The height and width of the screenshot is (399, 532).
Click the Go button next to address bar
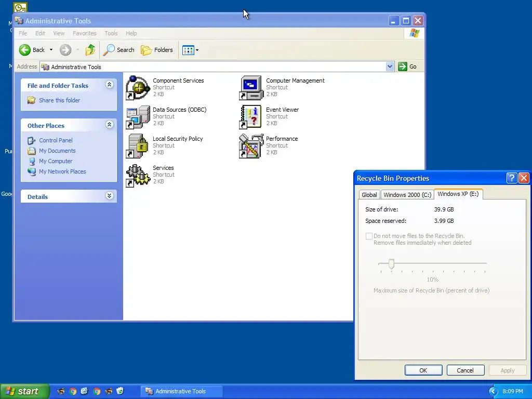408,66
